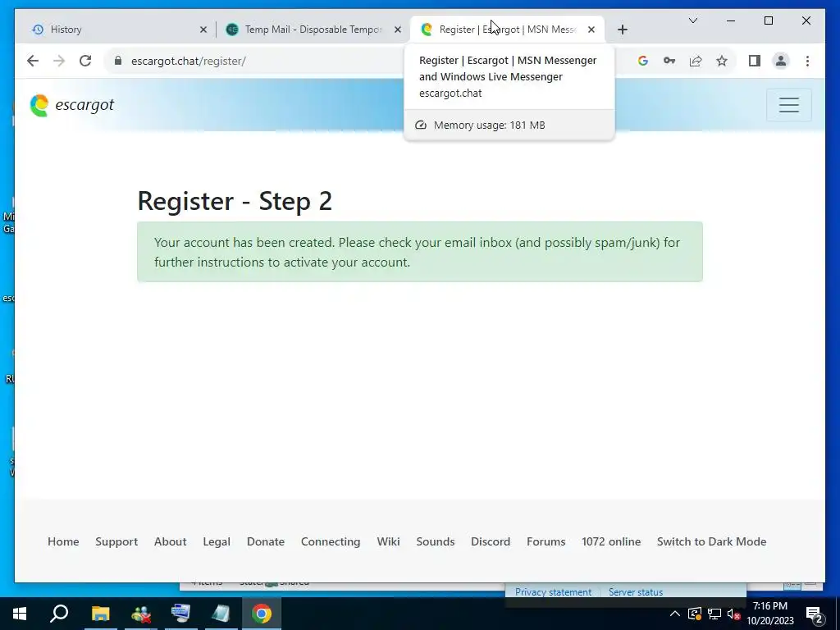Open the Donate footer link
Viewport: 840px width, 630px height.
point(266,541)
